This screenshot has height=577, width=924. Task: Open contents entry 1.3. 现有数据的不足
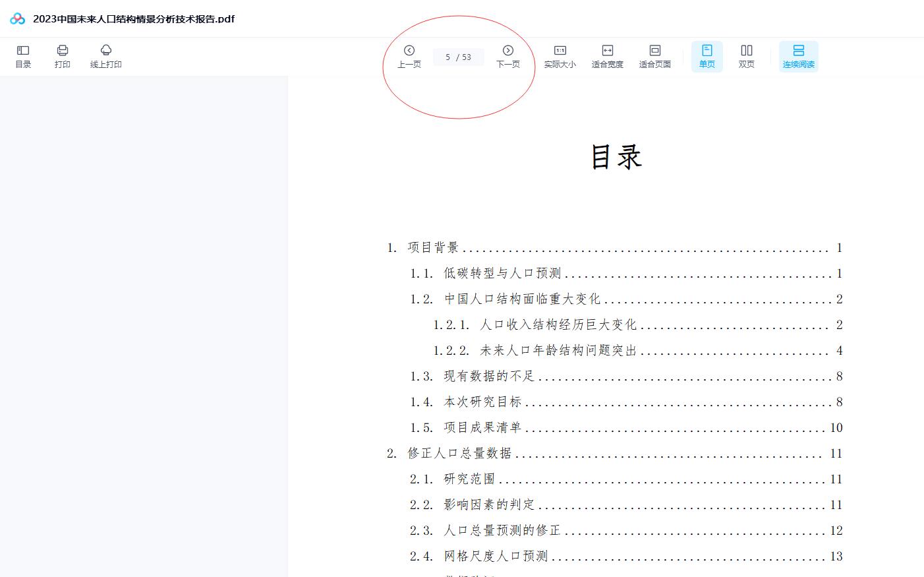[x=488, y=377]
